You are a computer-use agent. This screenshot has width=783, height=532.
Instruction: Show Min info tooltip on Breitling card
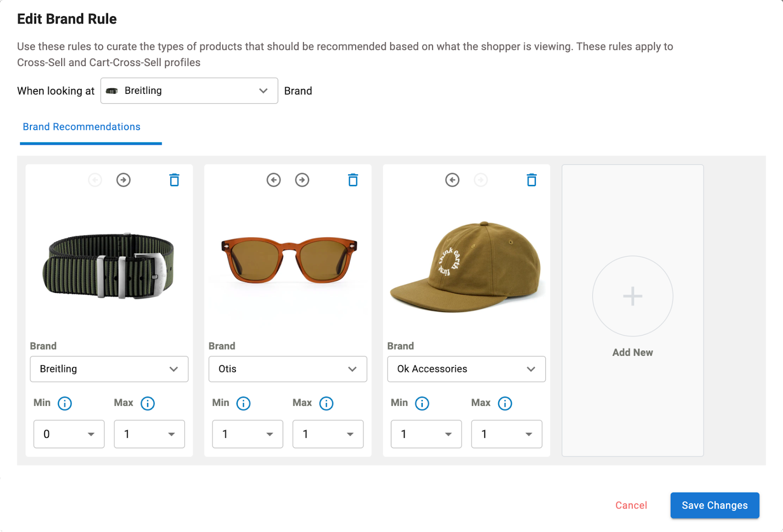[x=65, y=403]
